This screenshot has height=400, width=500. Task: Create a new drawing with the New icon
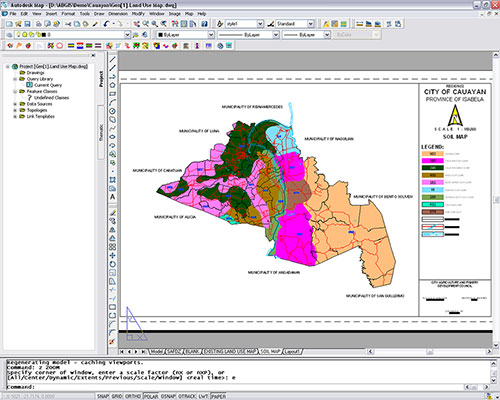[9, 24]
